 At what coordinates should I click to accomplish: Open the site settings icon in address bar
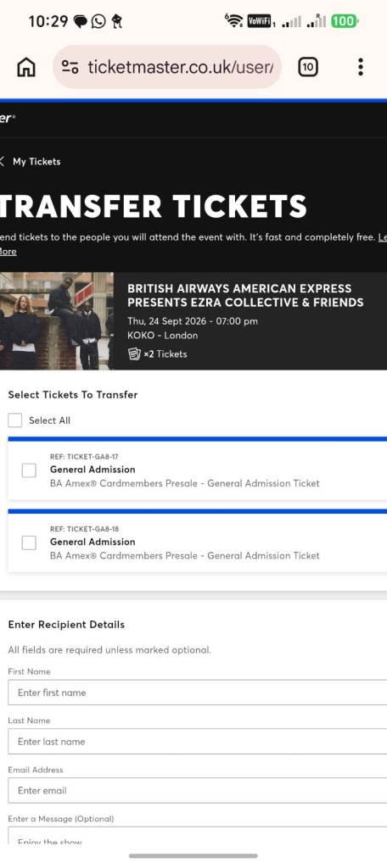(70, 68)
